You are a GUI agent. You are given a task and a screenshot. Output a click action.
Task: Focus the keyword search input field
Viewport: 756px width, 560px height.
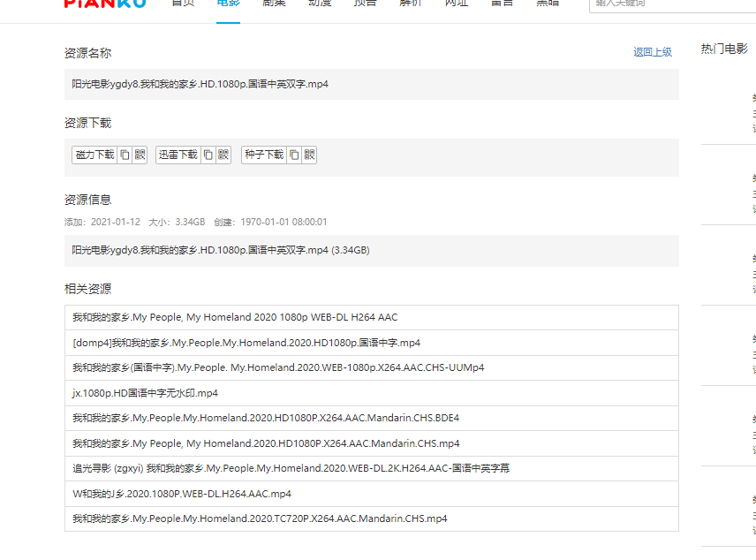[673, 4]
